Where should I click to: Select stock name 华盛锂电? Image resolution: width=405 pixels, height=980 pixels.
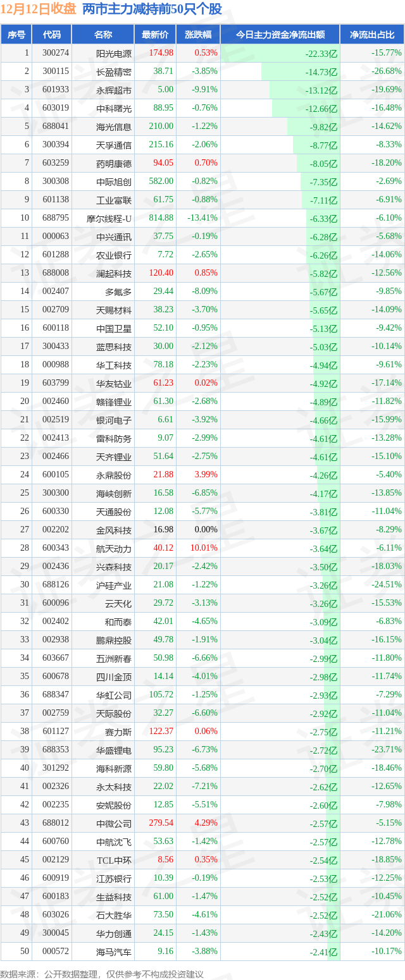pyautogui.click(x=114, y=750)
